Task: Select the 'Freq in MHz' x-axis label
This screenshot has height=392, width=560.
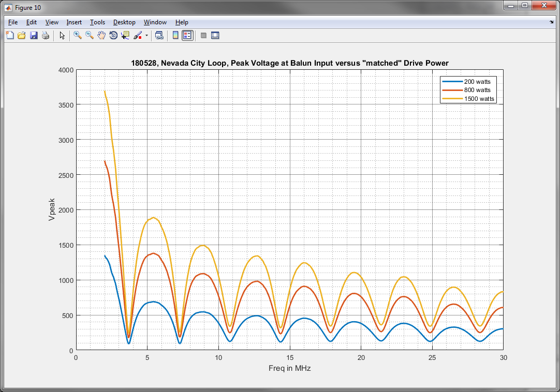Action: 290,368
